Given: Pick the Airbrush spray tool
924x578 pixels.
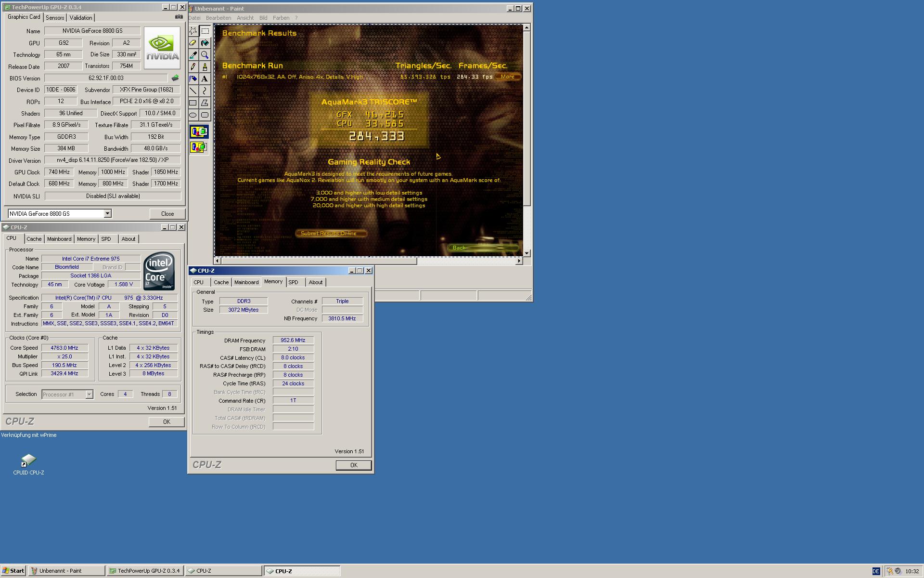Looking at the screenshot, I should (x=193, y=79).
